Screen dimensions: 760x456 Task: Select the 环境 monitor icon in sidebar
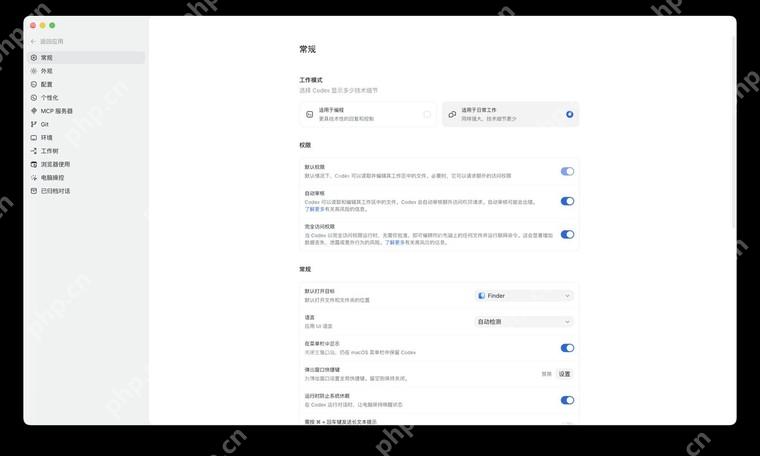[x=33, y=138]
